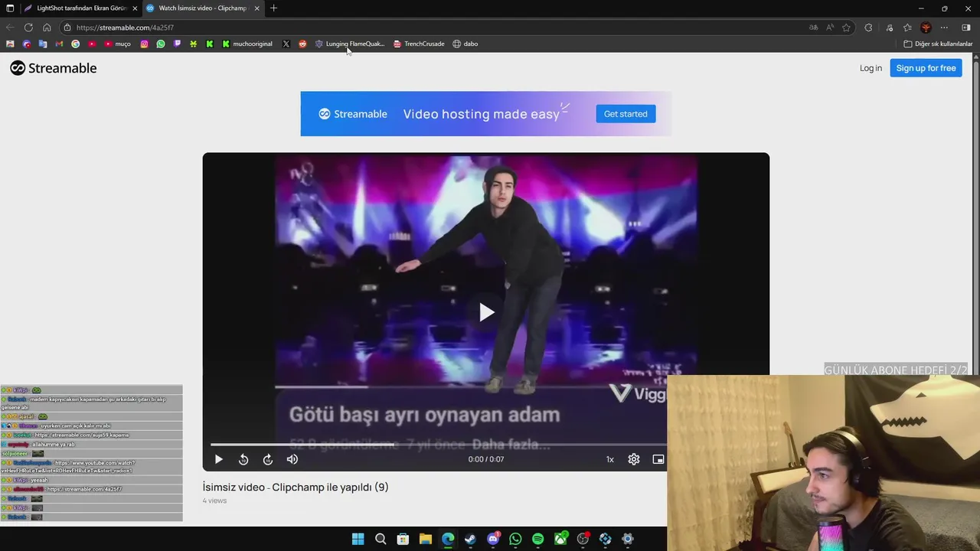Open Windows taskbar search
980x551 pixels.
point(381,539)
